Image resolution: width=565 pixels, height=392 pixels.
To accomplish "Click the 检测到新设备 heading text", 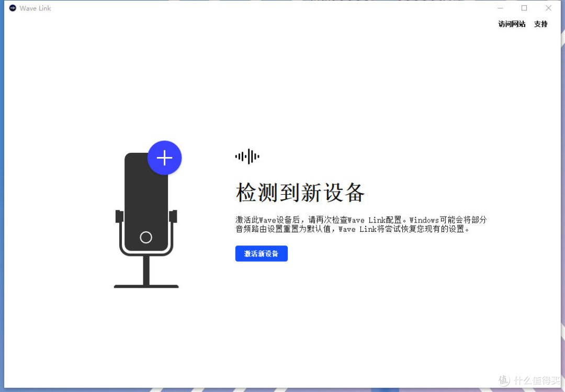I will 300,192.
